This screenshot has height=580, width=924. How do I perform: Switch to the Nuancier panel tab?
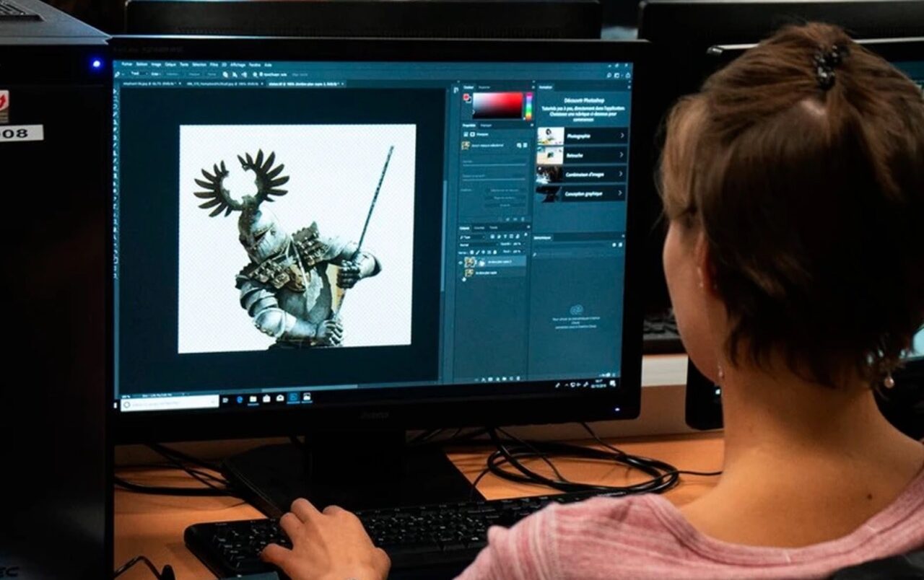point(484,87)
